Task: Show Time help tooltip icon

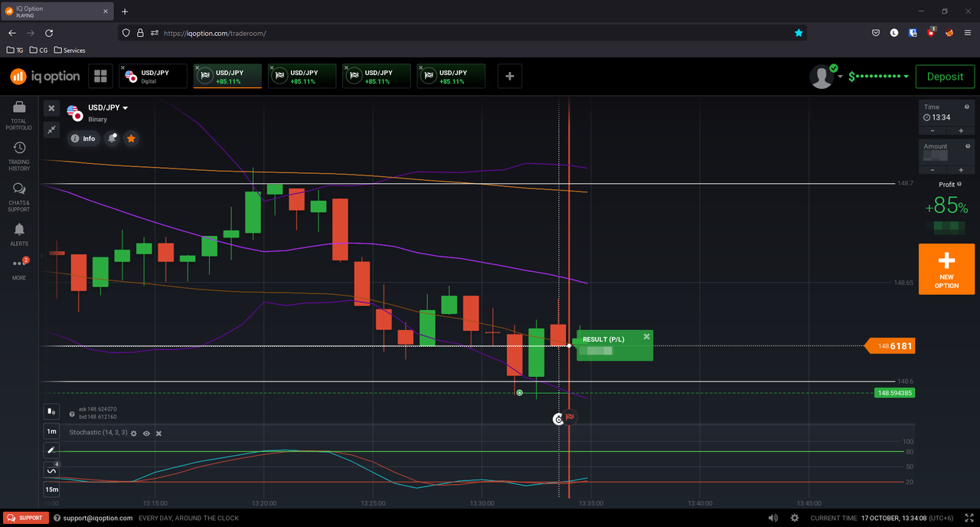Action: point(968,107)
